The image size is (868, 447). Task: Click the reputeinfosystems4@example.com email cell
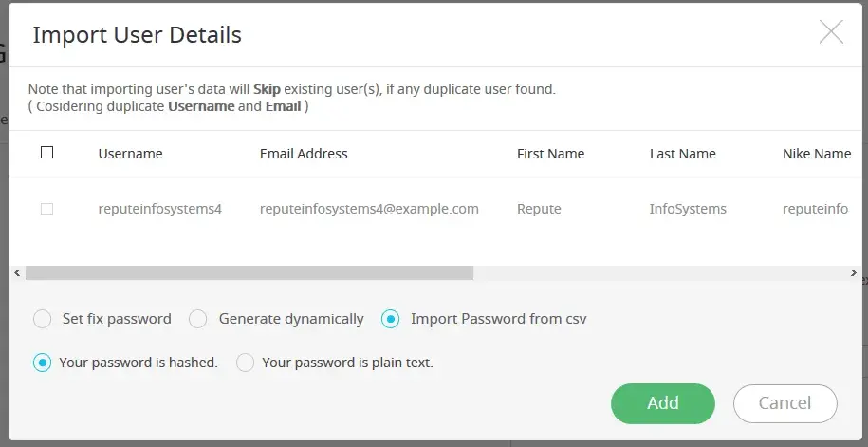tap(369, 209)
